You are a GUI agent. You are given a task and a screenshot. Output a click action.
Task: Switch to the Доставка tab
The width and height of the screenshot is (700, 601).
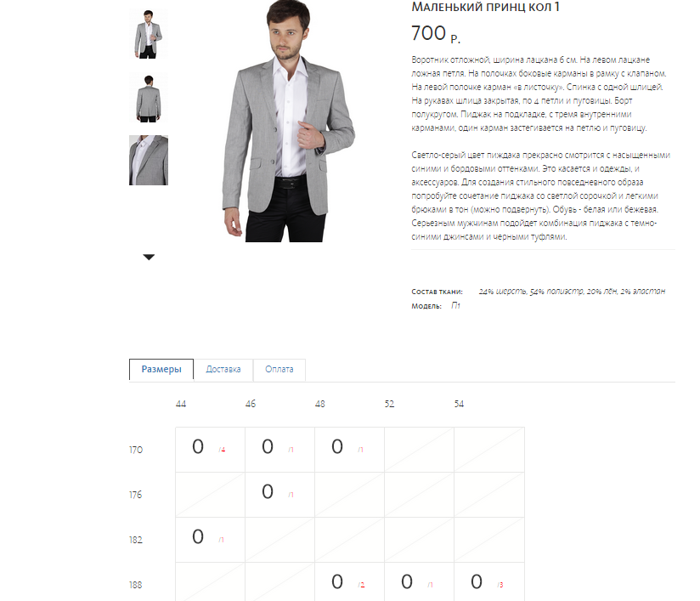pos(223,369)
